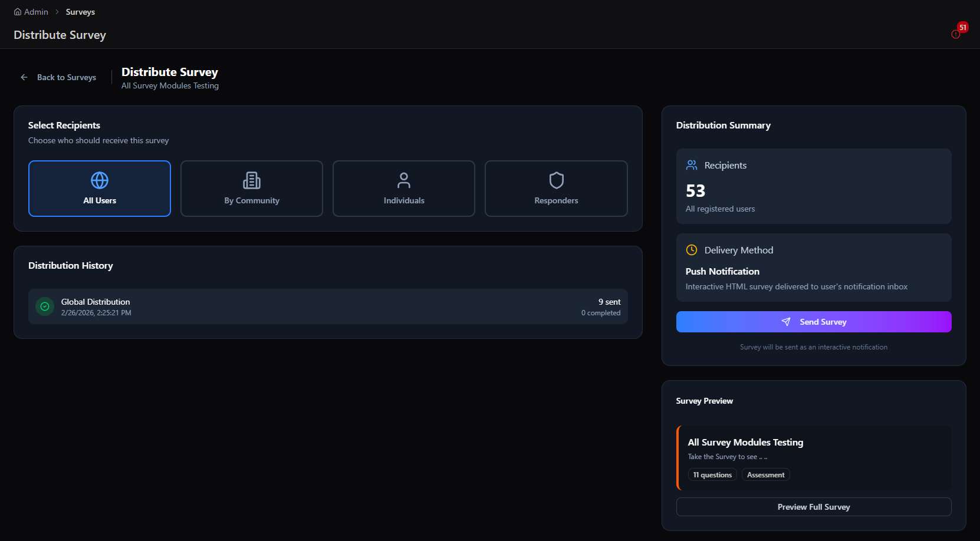
Task: Send Survey to recipients
Action: point(814,322)
